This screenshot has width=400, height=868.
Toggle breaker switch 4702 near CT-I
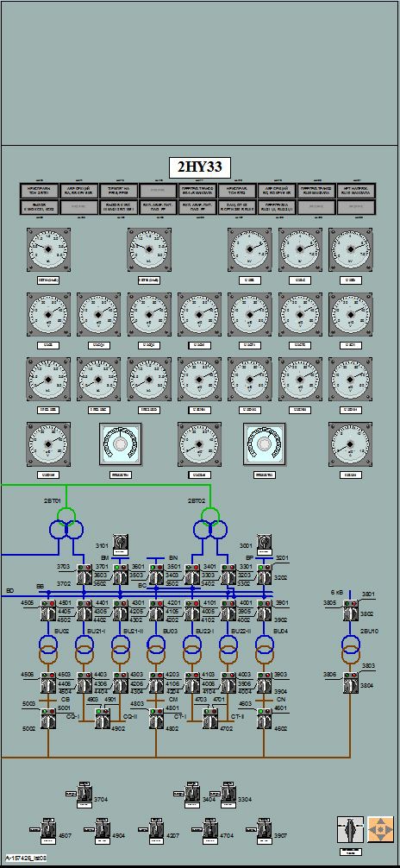click(x=210, y=719)
